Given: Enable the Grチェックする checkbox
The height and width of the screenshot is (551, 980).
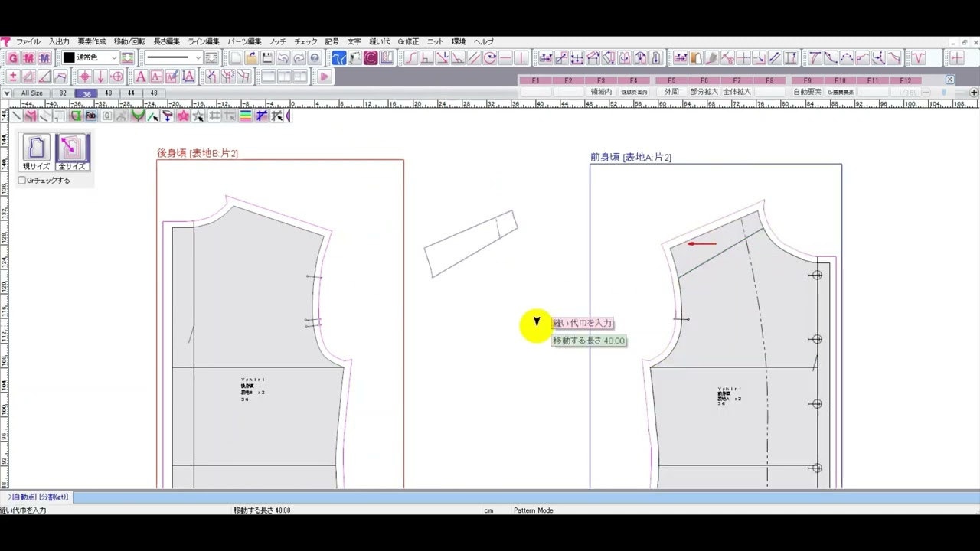Looking at the screenshot, I should 22,181.
